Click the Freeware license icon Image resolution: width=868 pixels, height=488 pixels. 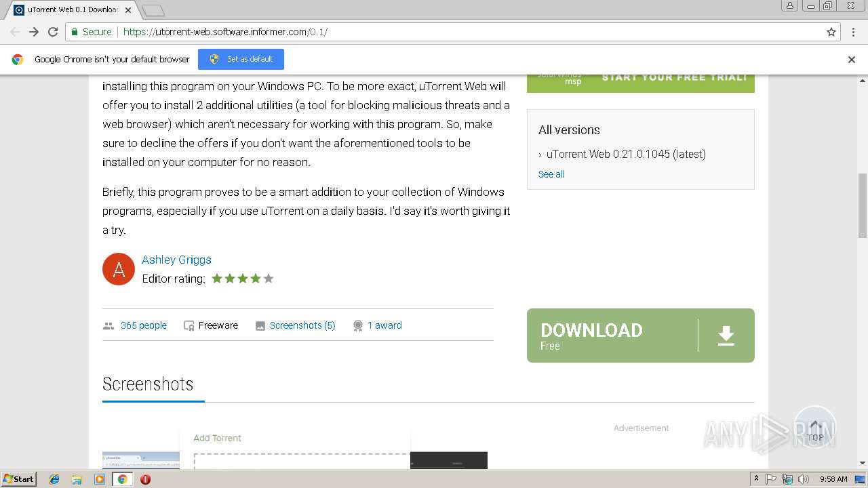(x=189, y=326)
